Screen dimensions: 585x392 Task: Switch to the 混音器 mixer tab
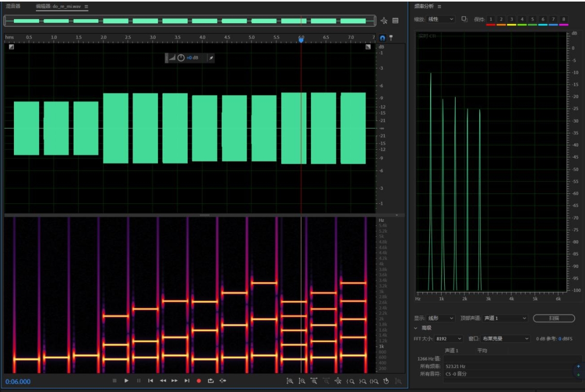click(x=13, y=7)
